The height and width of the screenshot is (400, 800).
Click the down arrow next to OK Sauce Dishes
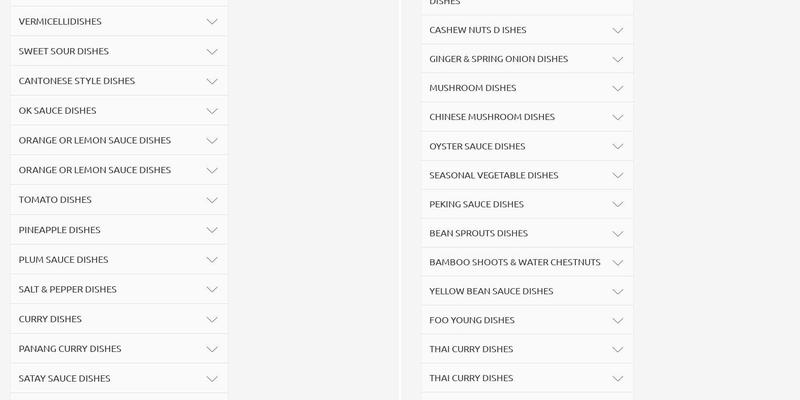212,111
